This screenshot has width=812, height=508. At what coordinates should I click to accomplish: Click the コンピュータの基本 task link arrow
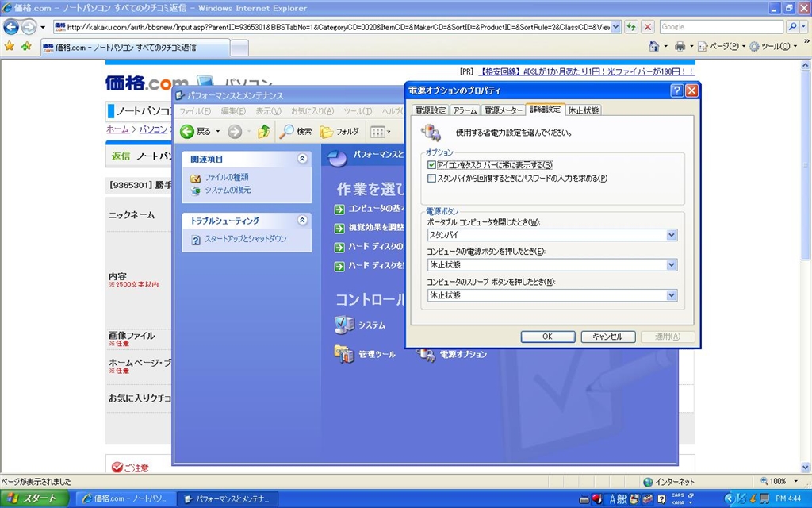(339, 209)
